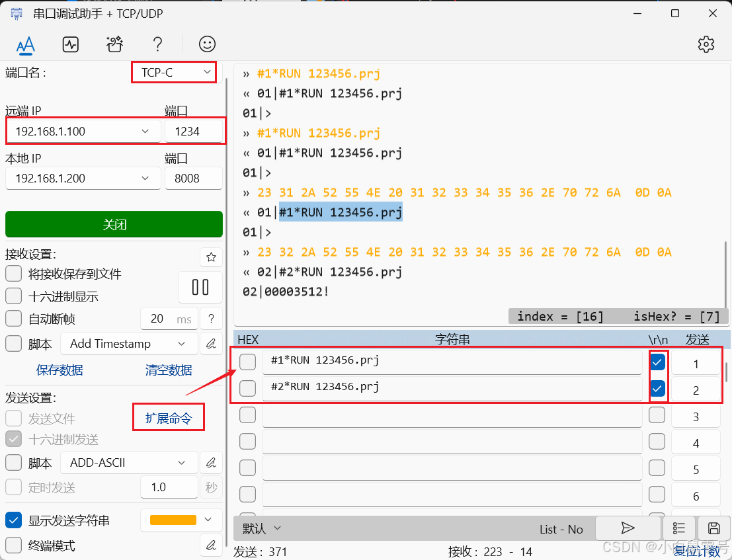Click the waveform monitor icon in the toolbar
The image size is (732, 560).
71,44
